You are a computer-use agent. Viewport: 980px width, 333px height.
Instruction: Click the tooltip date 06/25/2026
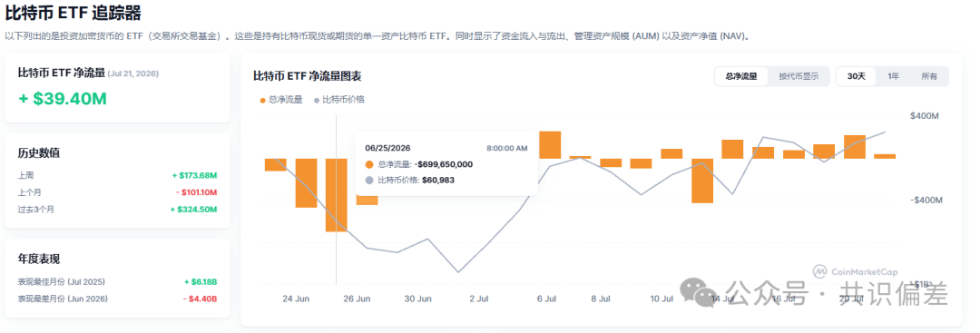(387, 148)
